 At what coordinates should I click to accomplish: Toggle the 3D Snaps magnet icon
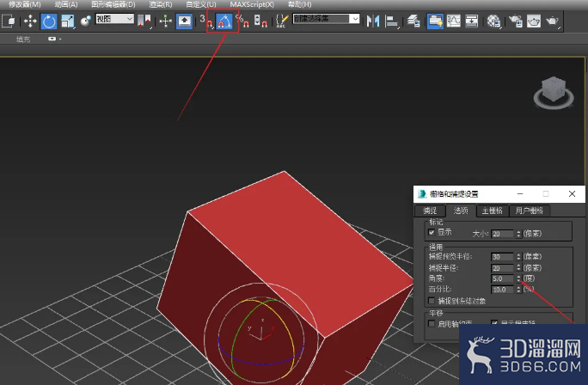(205, 21)
